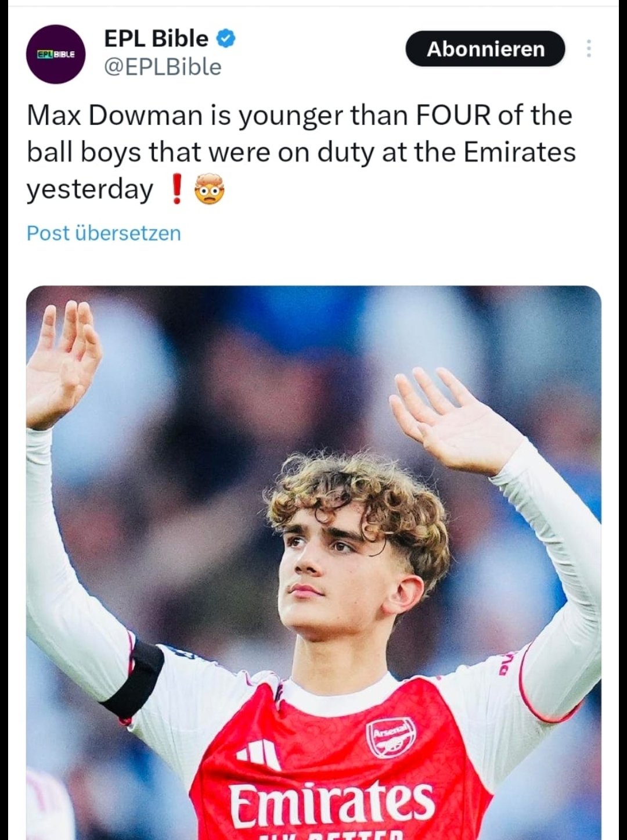
Task: Open the EPL Bible profile avatar
Action: [x=56, y=54]
